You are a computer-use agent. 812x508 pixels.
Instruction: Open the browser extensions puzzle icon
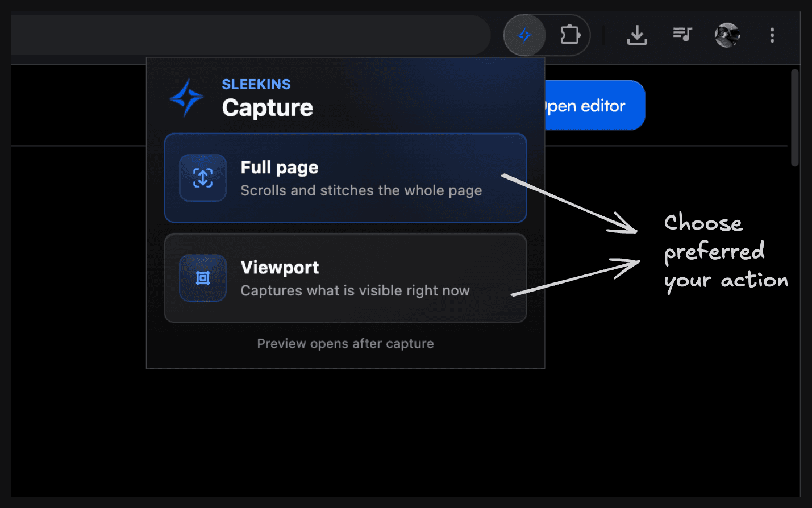(570, 35)
